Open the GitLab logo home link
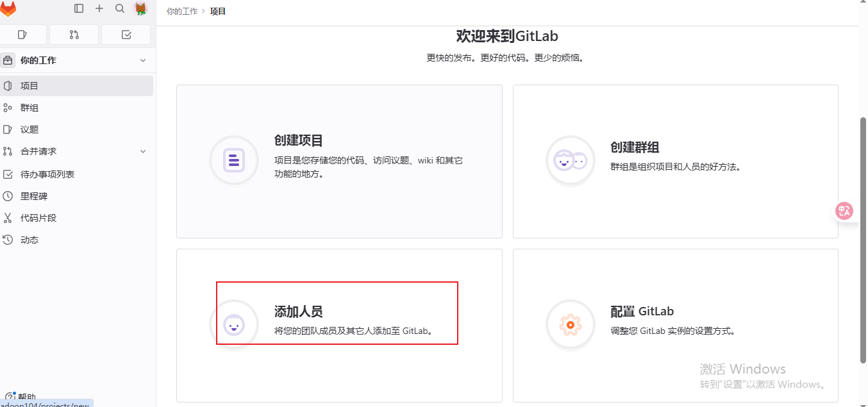 click(8, 9)
